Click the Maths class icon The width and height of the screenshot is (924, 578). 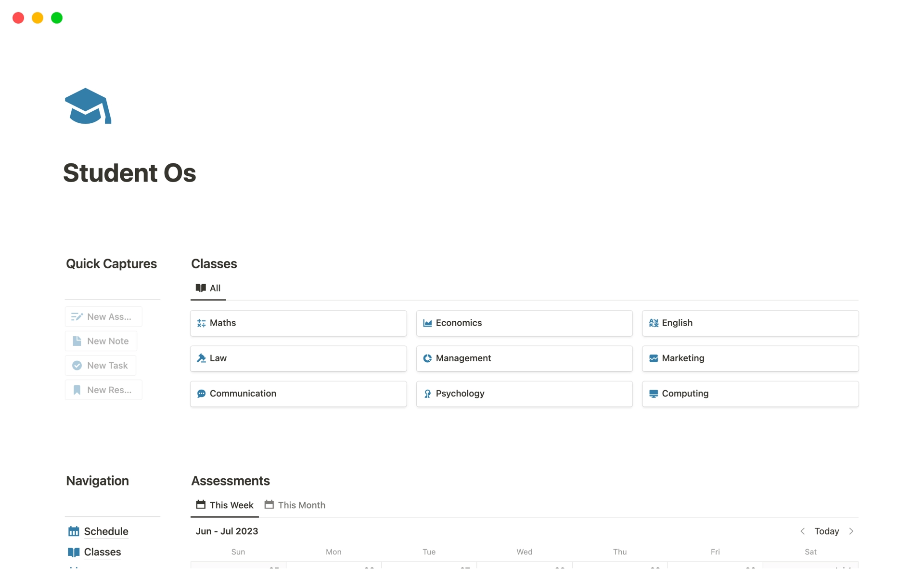click(x=201, y=322)
